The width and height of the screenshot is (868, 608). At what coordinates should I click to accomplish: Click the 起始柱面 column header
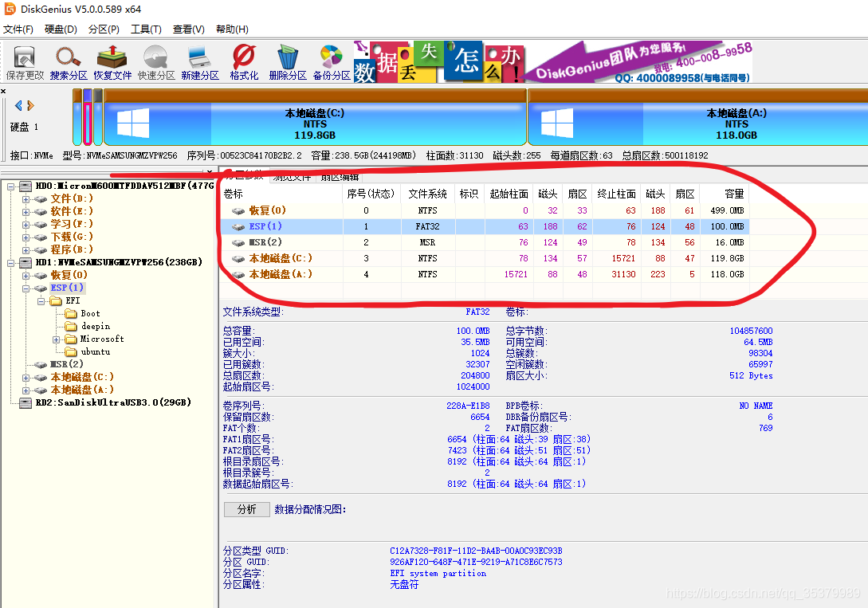click(509, 194)
